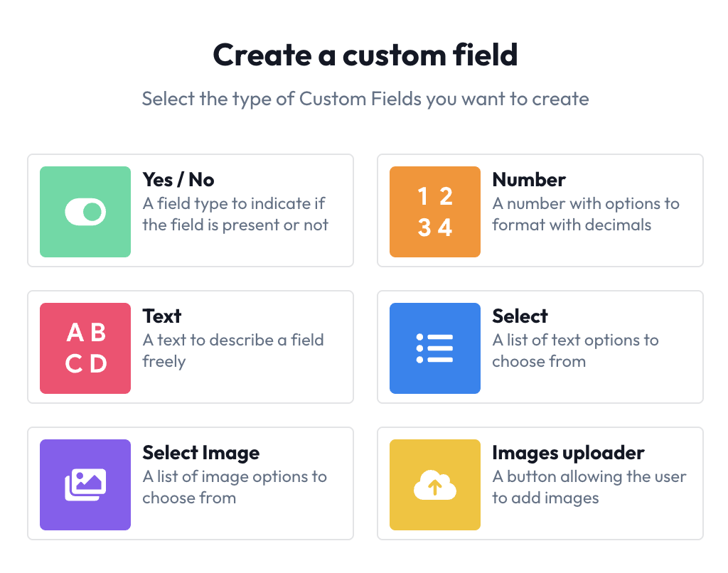
Task: Click the toggle switch inside the green tile
Action: 85,211
